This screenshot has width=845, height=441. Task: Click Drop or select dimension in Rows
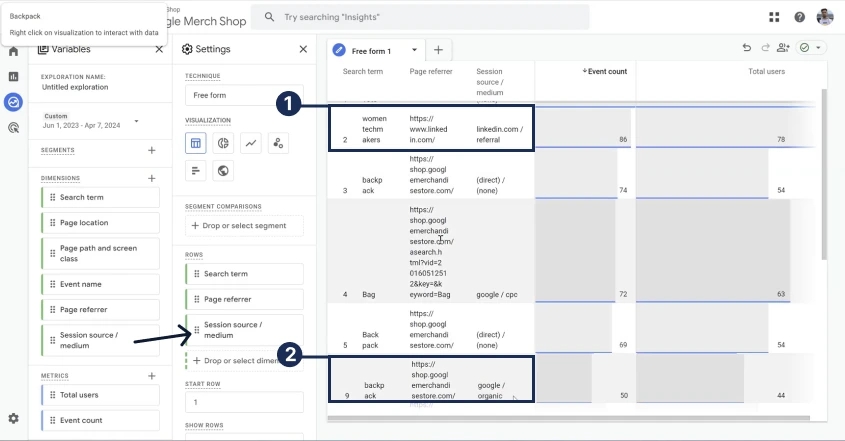pos(244,361)
